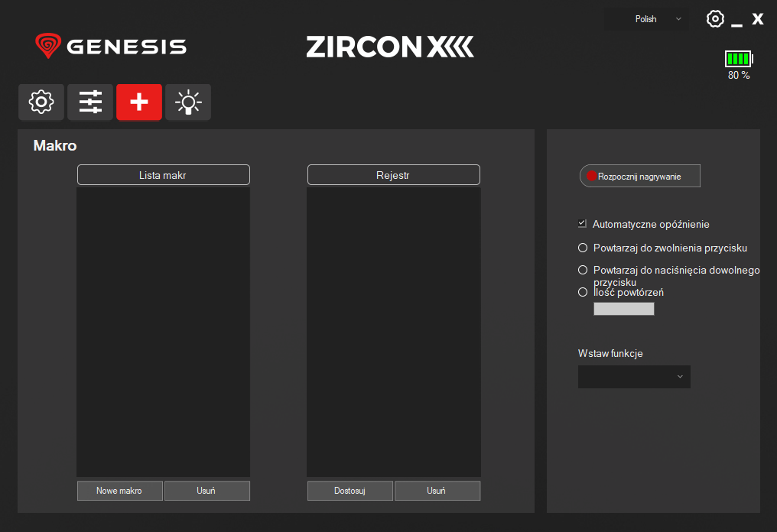This screenshot has width=777, height=532.
Task: Select the performance sliders icon
Action: (x=89, y=102)
